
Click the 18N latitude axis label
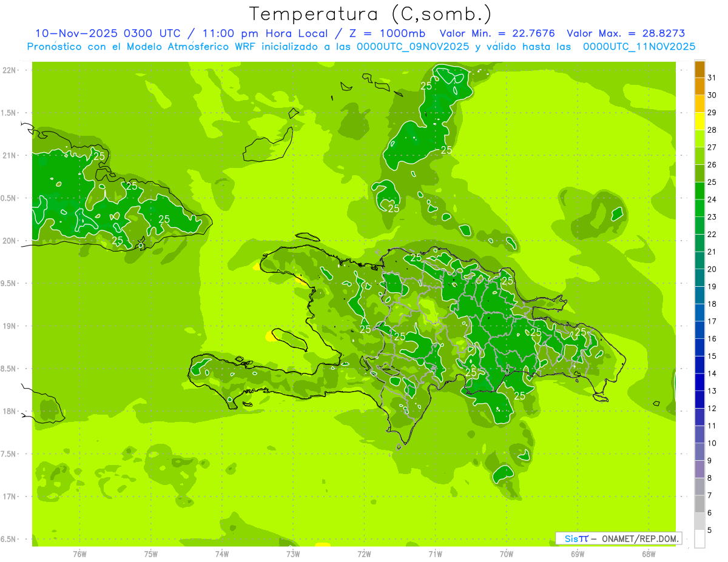(9, 411)
